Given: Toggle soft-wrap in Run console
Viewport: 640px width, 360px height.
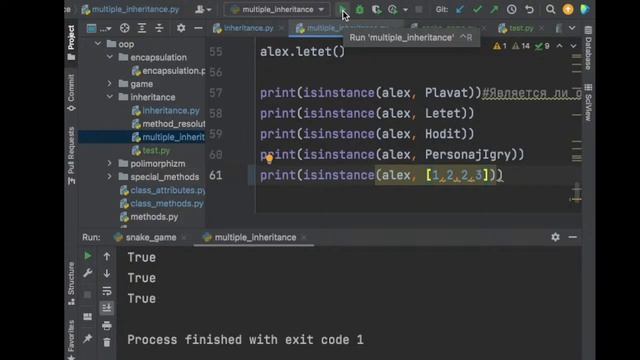Looking at the screenshot, I should [107, 291].
